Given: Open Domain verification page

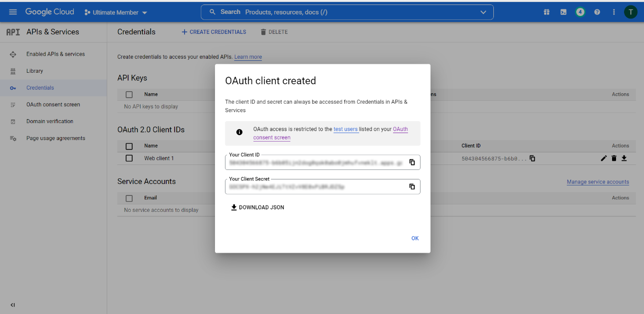Looking at the screenshot, I should click(50, 121).
